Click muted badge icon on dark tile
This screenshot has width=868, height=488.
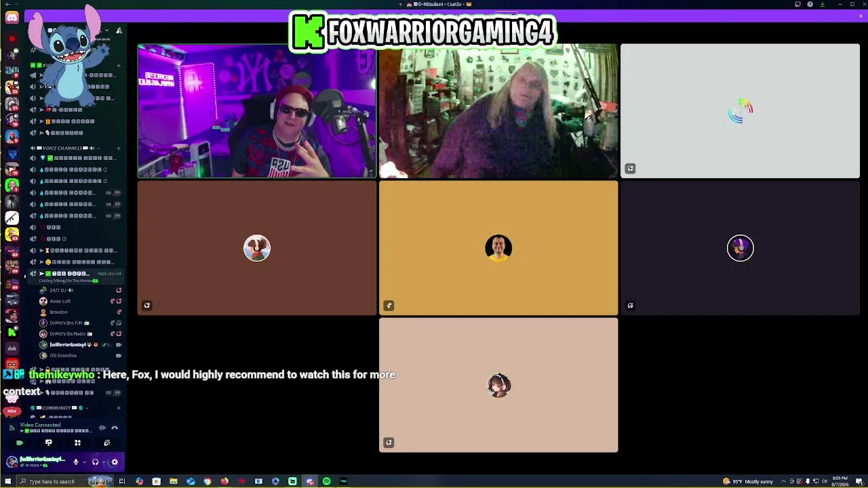[630, 306]
